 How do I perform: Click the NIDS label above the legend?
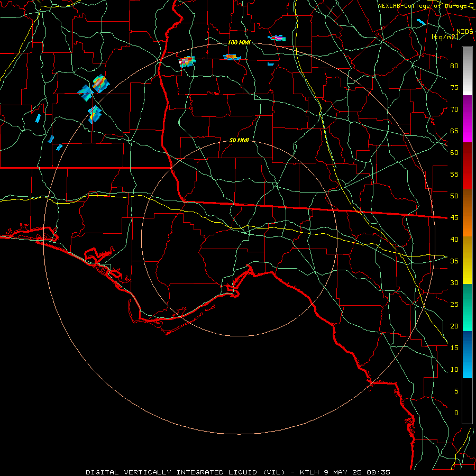point(464,32)
